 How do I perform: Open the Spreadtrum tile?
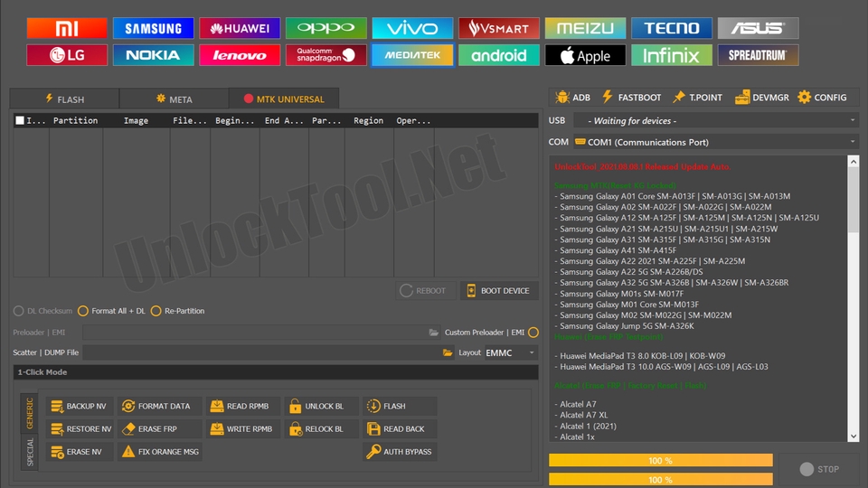point(758,55)
